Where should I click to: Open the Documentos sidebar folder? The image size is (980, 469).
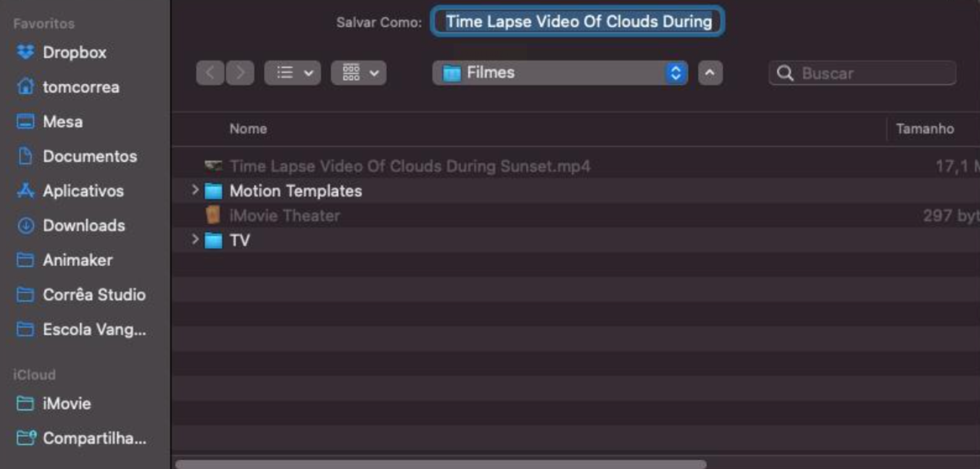[89, 156]
